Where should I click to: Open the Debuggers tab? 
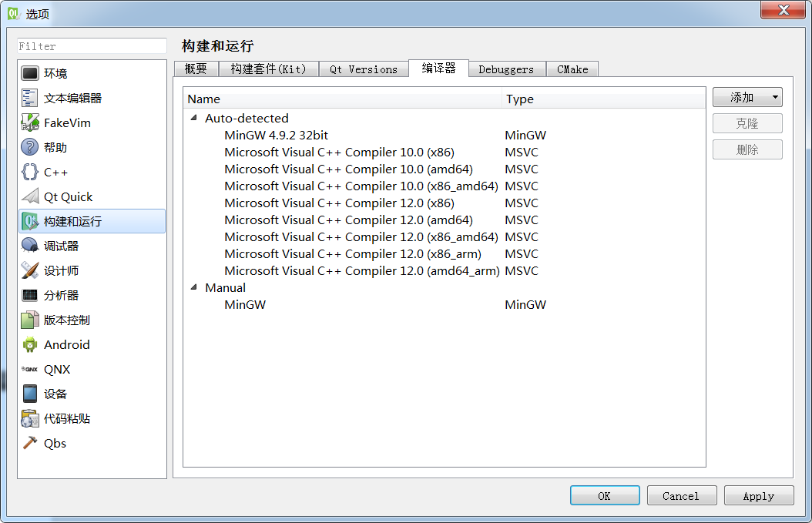(x=506, y=69)
